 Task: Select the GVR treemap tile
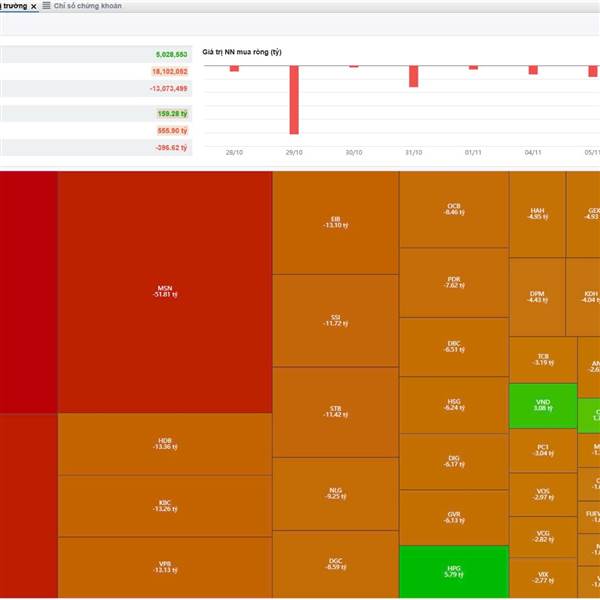coord(454,517)
